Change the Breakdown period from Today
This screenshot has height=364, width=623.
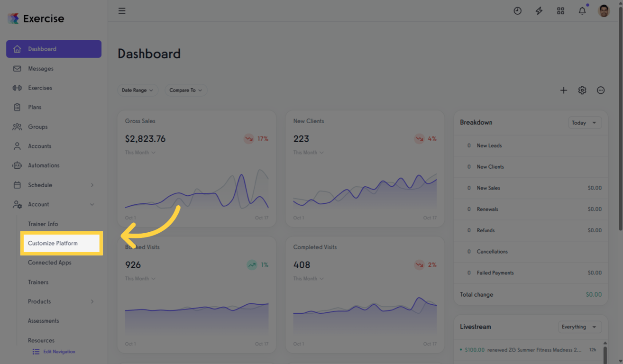pos(585,122)
